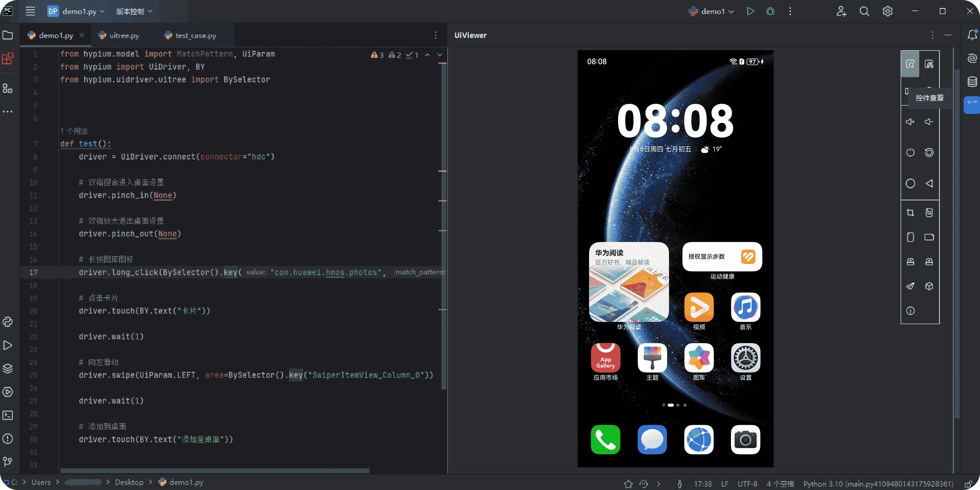Open the hamburger main menu
The image size is (980, 490).
coord(30,11)
